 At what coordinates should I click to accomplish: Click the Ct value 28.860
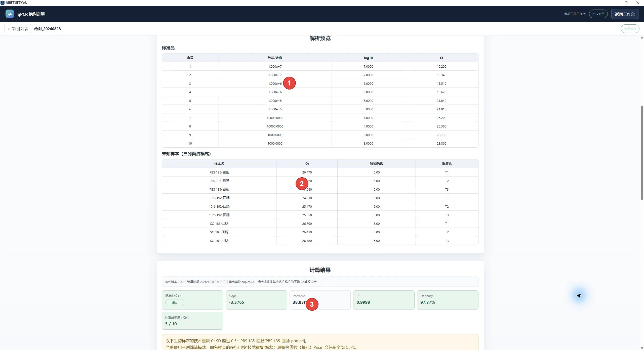(441, 143)
